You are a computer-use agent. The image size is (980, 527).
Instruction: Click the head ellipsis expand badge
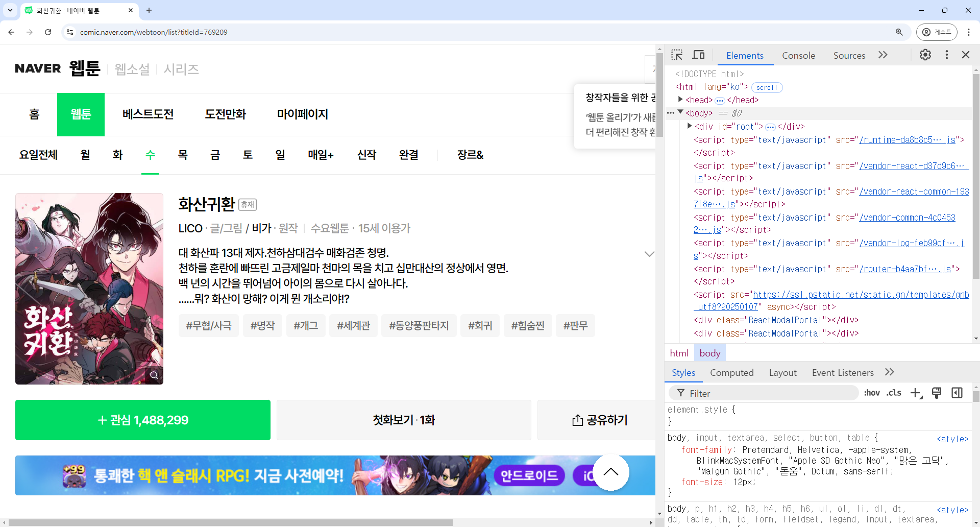[x=720, y=101]
